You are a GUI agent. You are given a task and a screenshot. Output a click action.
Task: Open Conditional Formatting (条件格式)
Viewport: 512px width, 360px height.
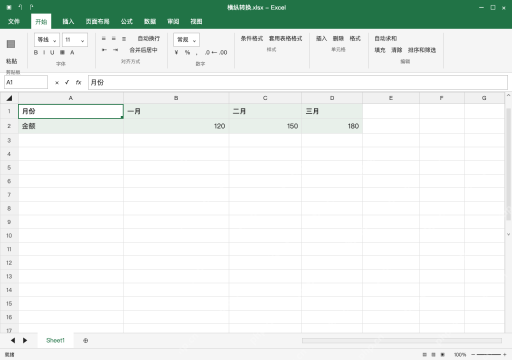[252, 39]
